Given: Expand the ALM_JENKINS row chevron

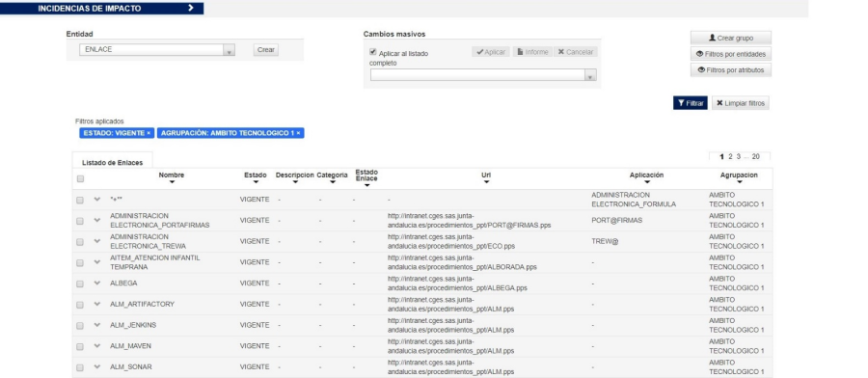Looking at the screenshot, I should 97,325.
